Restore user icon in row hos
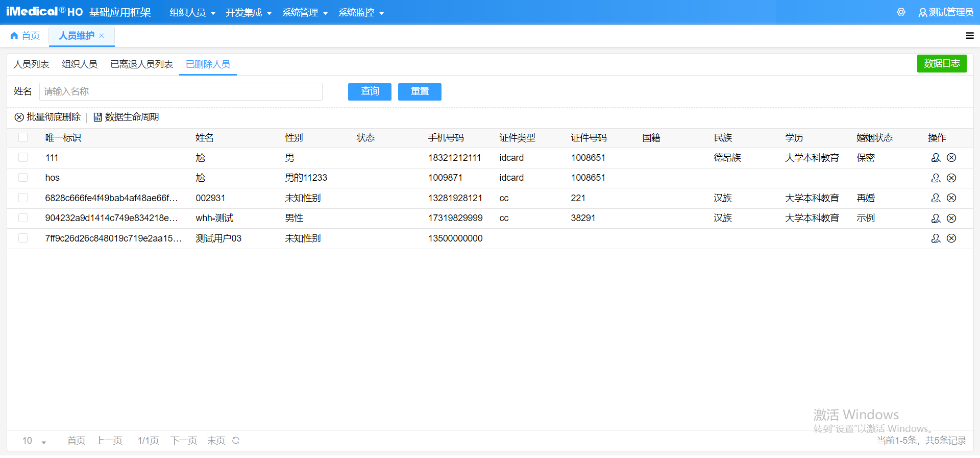The image size is (980, 458). click(936, 178)
